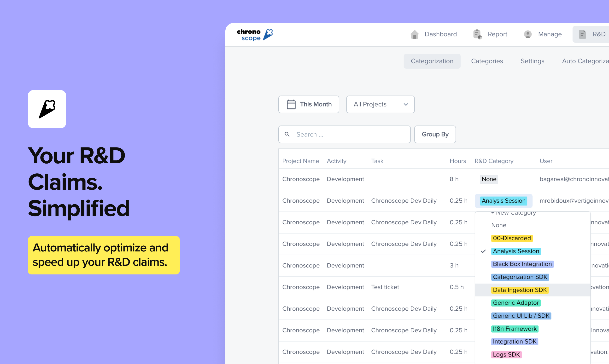The height and width of the screenshot is (364, 609).
Task: Focus the Search input field
Action: 344,134
